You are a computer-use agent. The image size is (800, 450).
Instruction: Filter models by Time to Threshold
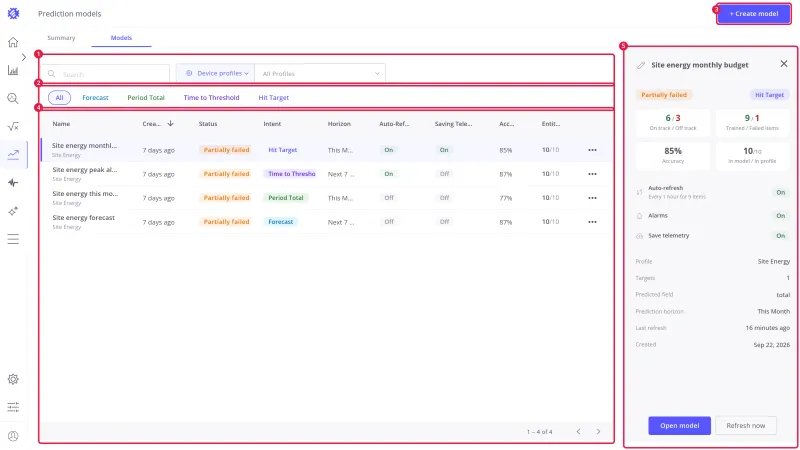click(211, 97)
